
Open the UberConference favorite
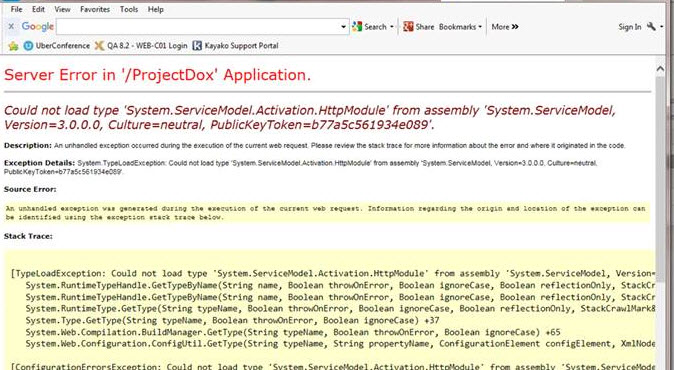pyautogui.click(x=57, y=46)
